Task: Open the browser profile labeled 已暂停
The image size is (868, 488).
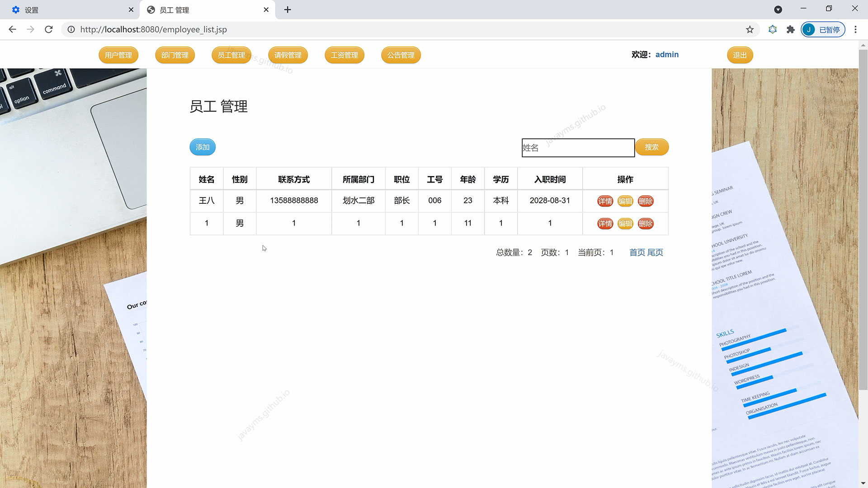Action: tap(823, 29)
